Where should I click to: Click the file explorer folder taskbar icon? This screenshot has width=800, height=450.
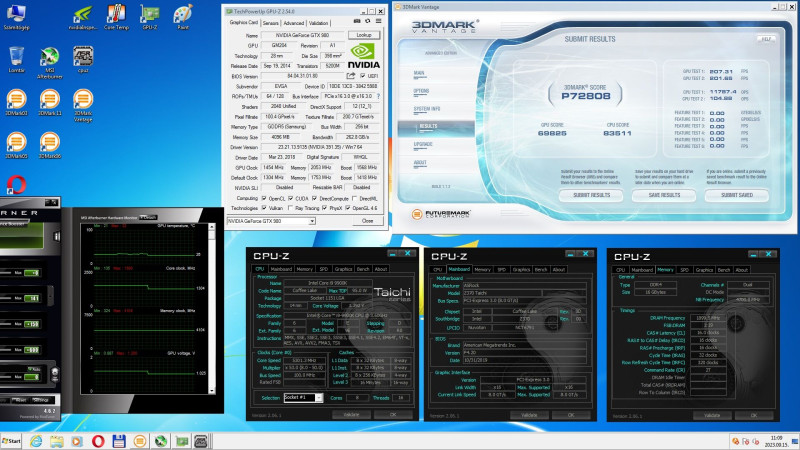(57, 441)
